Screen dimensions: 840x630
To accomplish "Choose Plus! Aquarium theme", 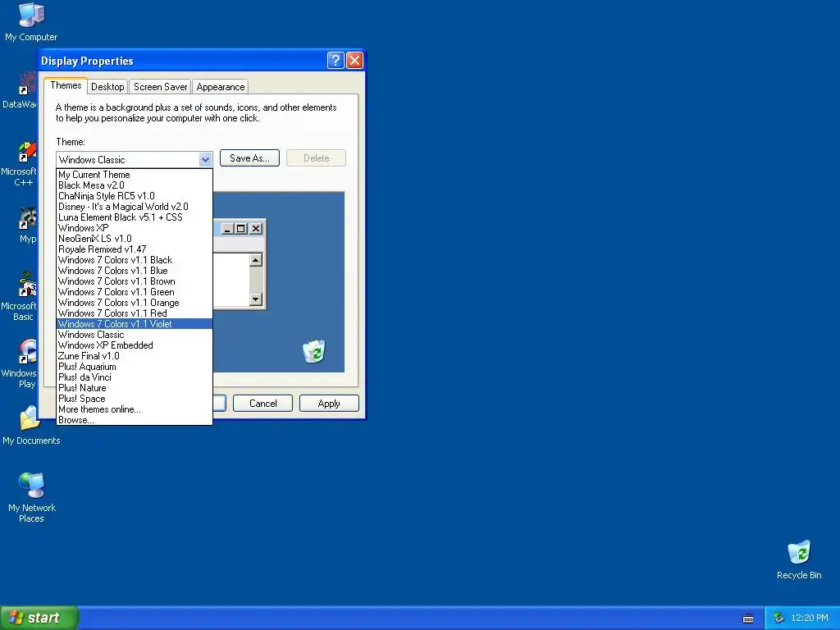I will 135,367.
